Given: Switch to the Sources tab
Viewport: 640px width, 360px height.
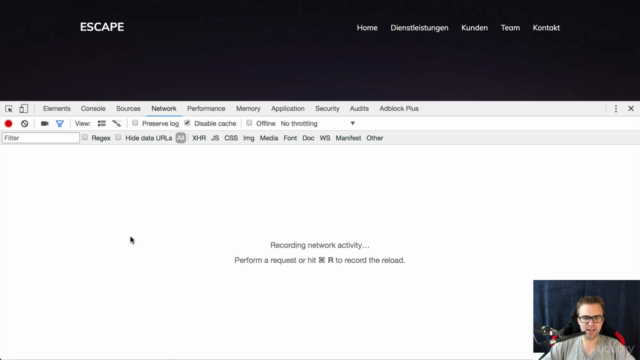Looking at the screenshot, I should pyautogui.click(x=128, y=109).
